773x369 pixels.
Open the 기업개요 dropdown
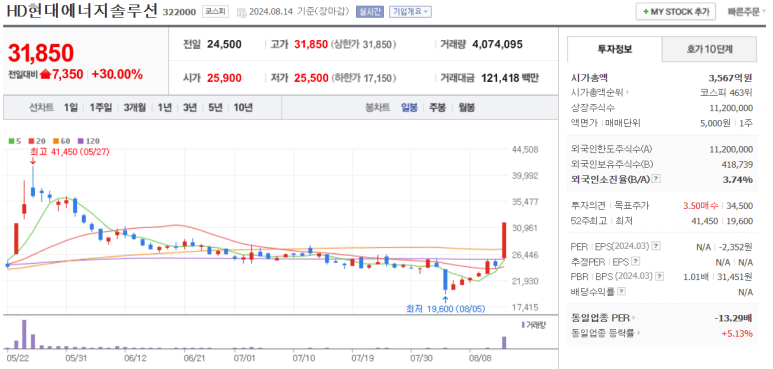pos(410,12)
